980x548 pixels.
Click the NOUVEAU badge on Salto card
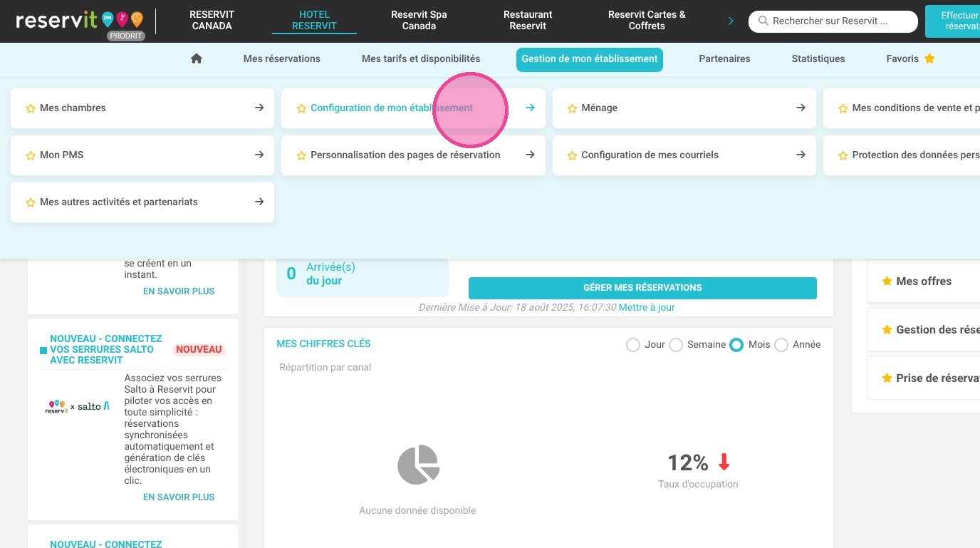[x=199, y=350]
